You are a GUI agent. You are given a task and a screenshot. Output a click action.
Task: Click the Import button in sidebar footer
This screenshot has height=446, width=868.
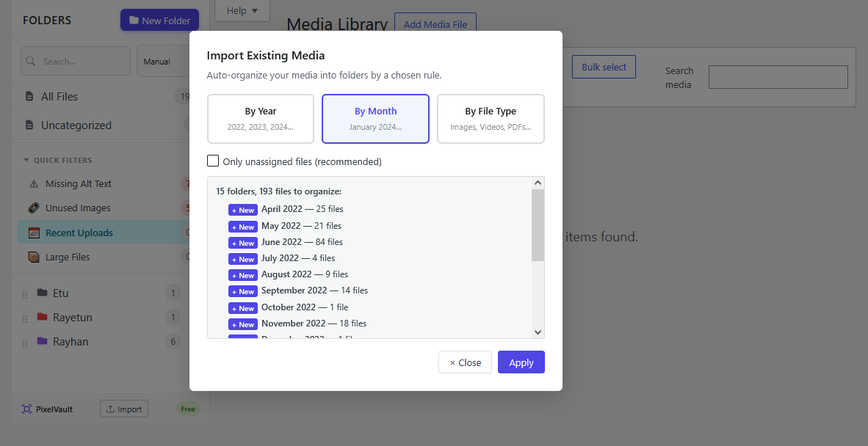point(124,409)
